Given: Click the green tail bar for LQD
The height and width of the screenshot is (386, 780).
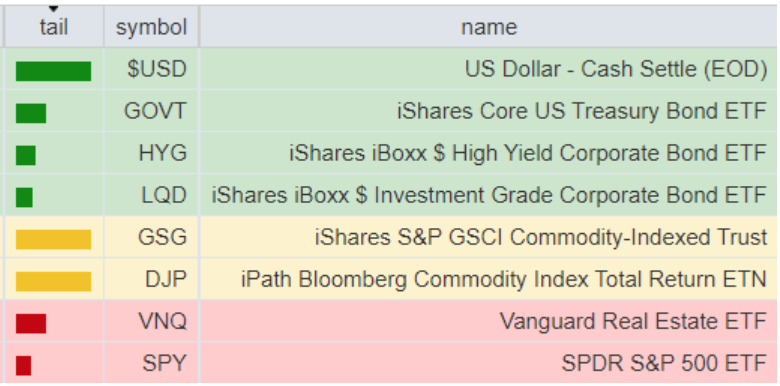Looking at the screenshot, I should click(x=24, y=197).
